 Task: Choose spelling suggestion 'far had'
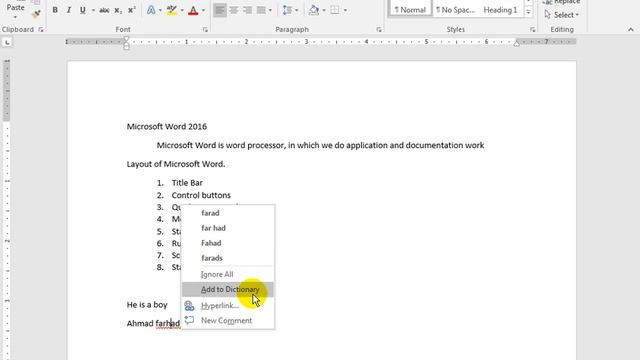tap(228, 228)
